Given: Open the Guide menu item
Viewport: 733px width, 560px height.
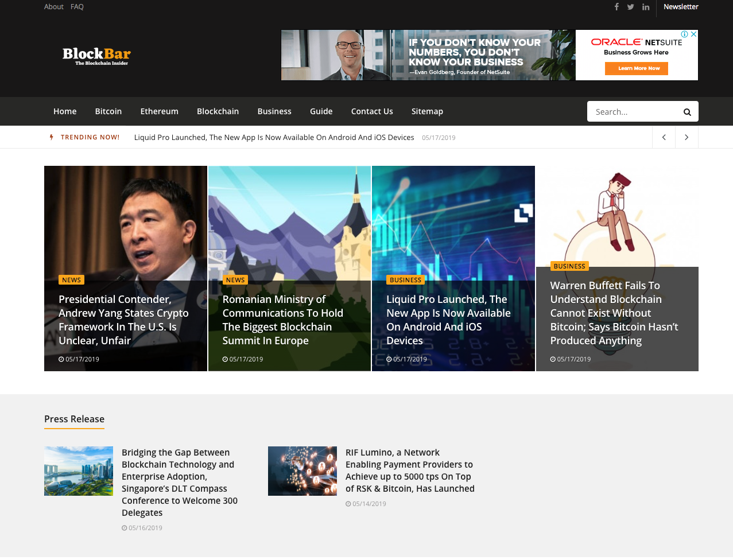Looking at the screenshot, I should pyautogui.click(x=321, y=111).
